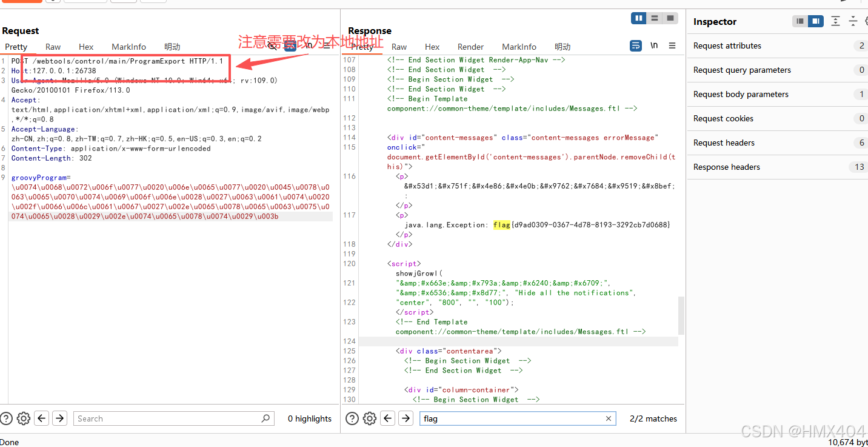Screen dimensions: 868x447
Task: Expand Request body parameters section
Action: pos(777,94)
